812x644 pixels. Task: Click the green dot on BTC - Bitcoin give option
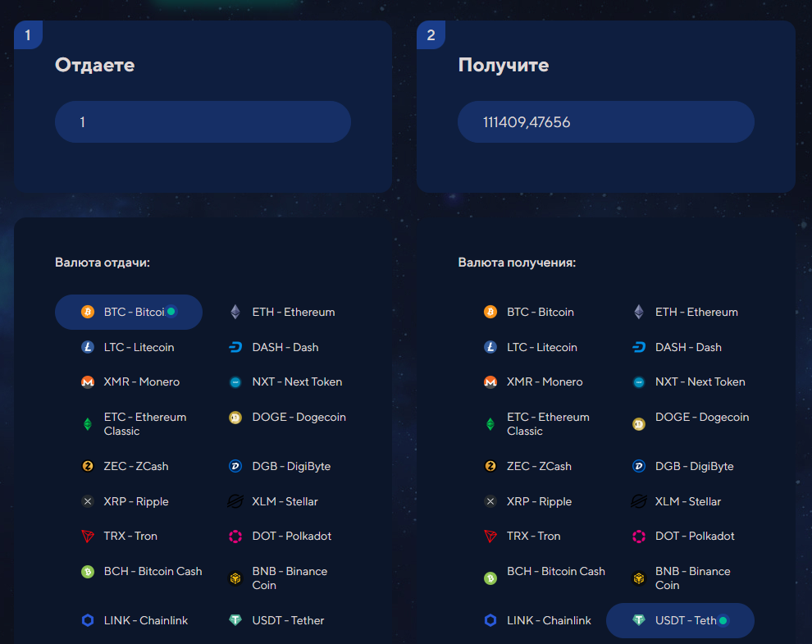pyautogui.click(x=171, y=312)
